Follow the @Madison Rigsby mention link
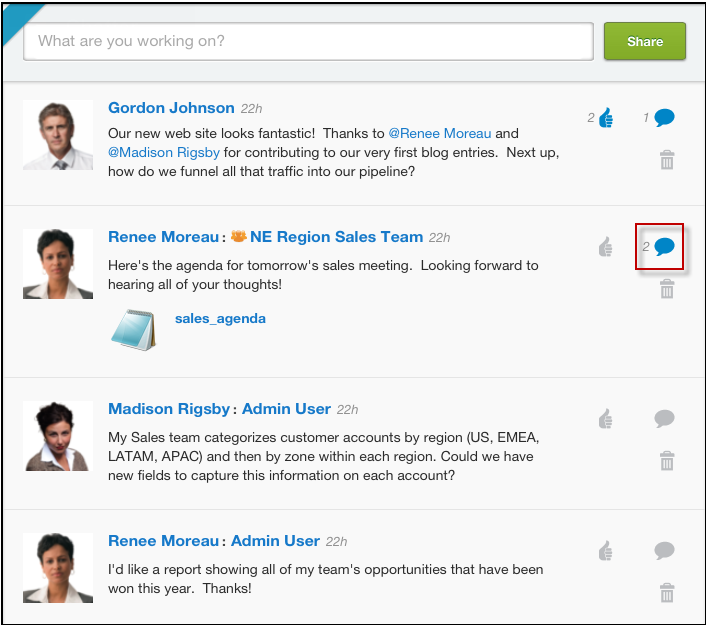The width and height of the screenshot is (706, 625). click(x=164, y=153)
